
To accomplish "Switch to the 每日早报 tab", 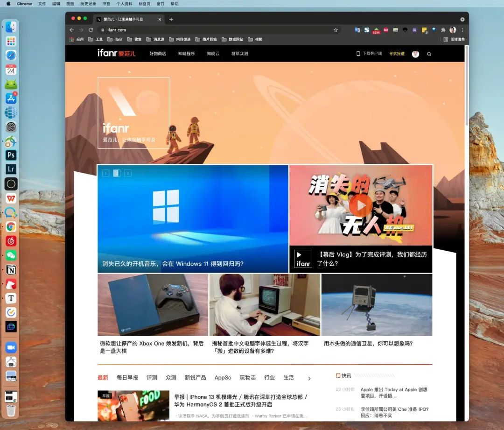I will [127, 378].
